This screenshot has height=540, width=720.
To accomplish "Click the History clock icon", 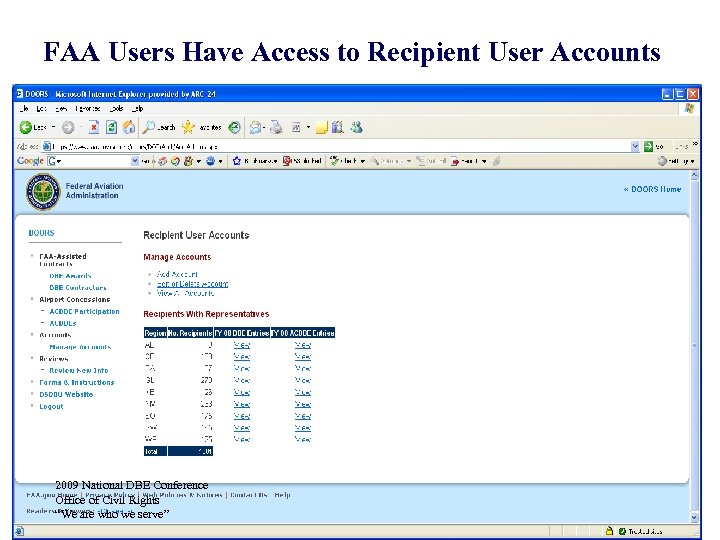I will pos(234,127).
